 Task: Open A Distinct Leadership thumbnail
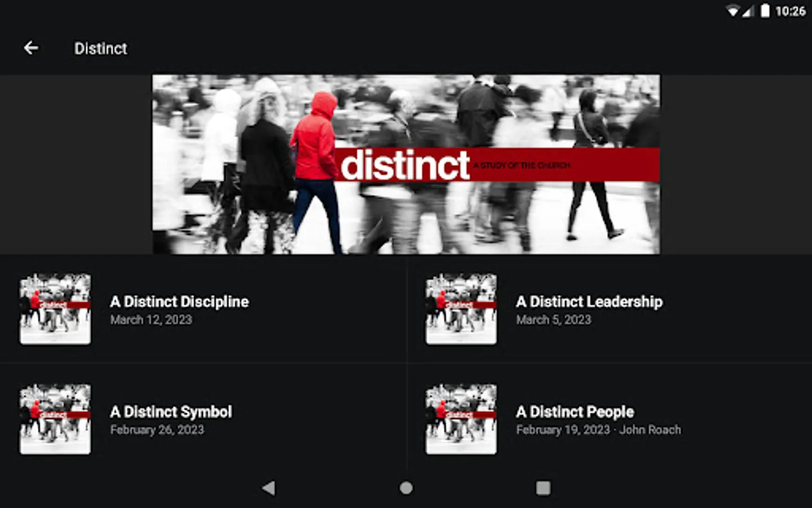pos(461,309)
